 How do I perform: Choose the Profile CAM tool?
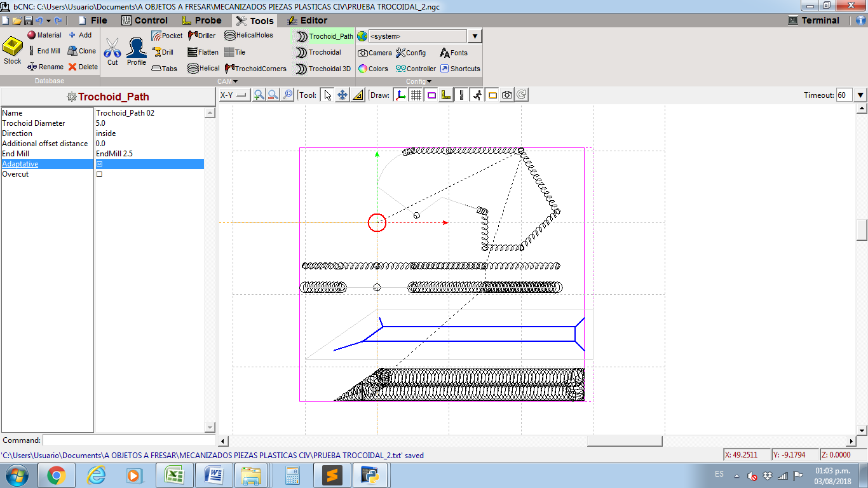tap(136, 51)
